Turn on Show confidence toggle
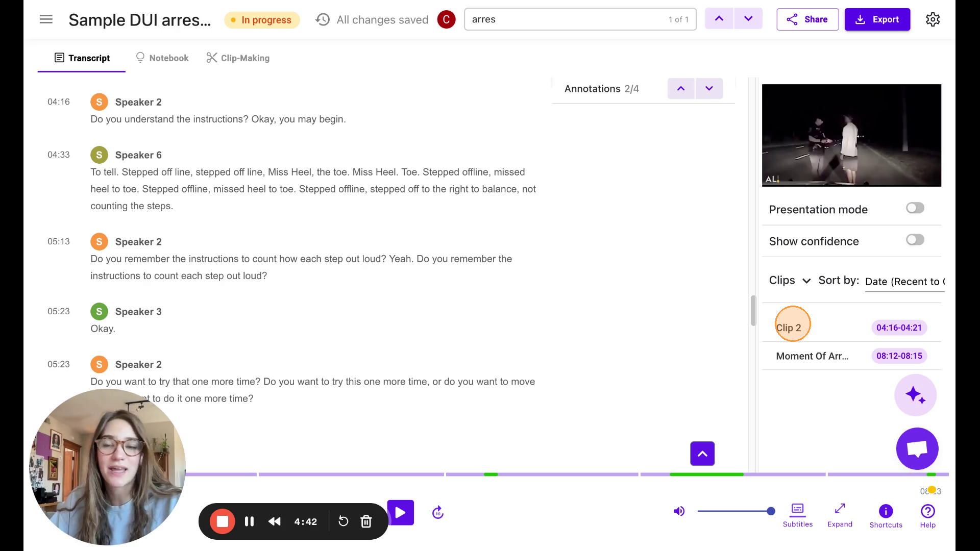Screen dimensions: 980x551 (x=915, y=240)
